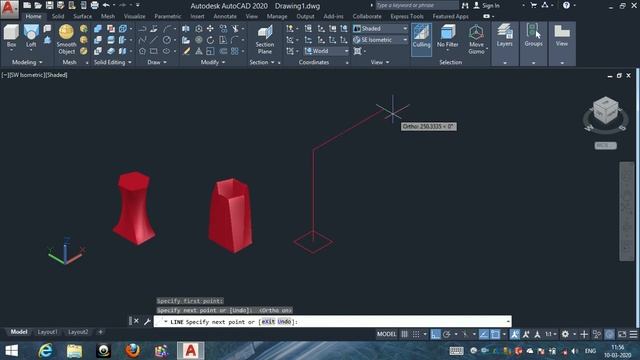640x360 pixels.
Task: Expand the Solid Editing panel
Action: coord(113,62)
